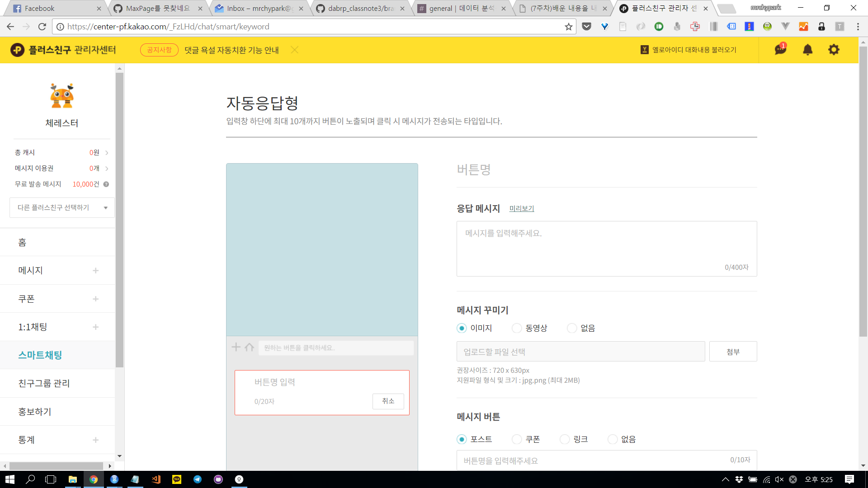Expand the 메시지 menu section
Screen dimensions: 868x488
point(95,271)
